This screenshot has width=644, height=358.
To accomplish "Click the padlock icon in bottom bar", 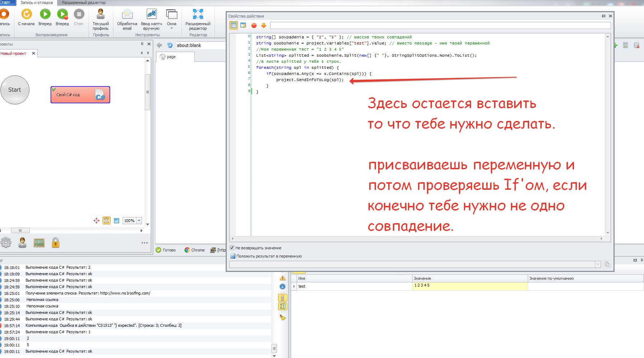I will click(x=56, y=243).
